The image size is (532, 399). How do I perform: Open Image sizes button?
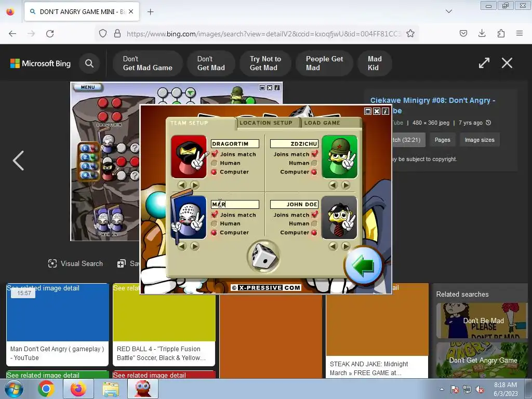pyautogui.click(x=480, y=140)
